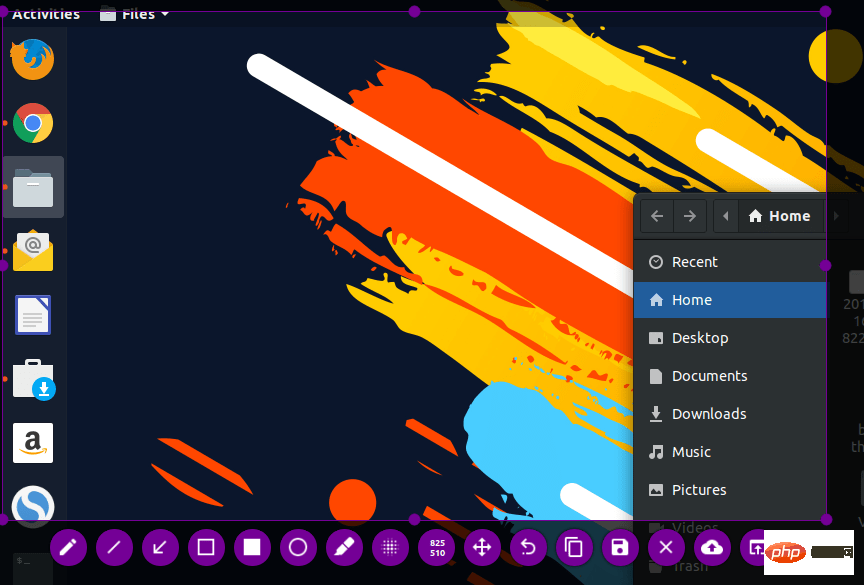This screenshot has height=585, width=864.
Task: Click the right-middle selection edge handle
Action: pyautogui.click(x=825, y=266)
